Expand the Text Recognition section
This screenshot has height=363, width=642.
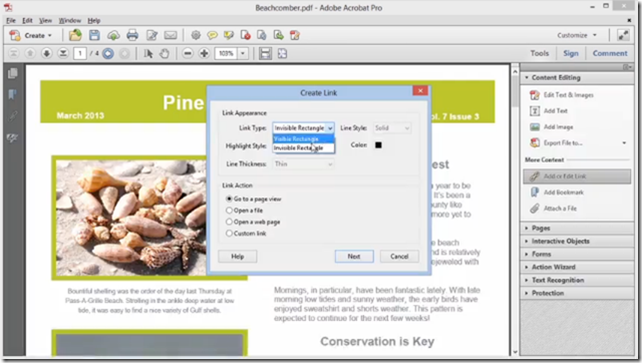[x=577, y=280]
